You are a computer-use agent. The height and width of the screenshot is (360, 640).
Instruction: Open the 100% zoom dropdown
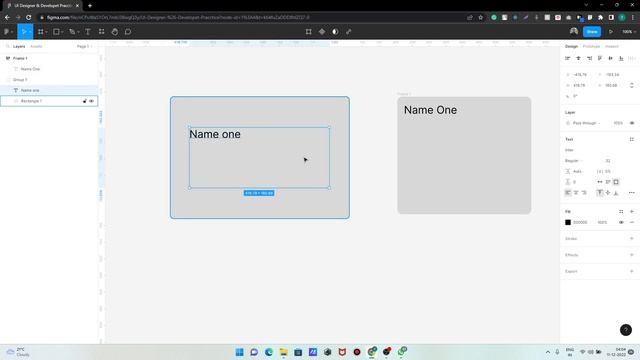[629, 31]
